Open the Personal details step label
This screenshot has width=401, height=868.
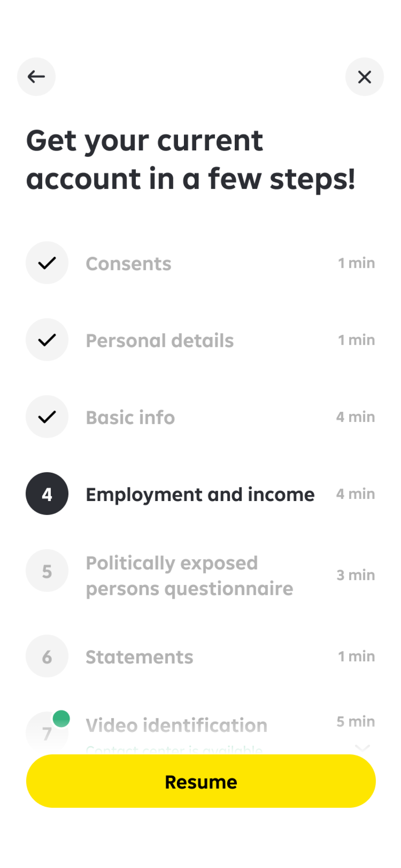160,341
